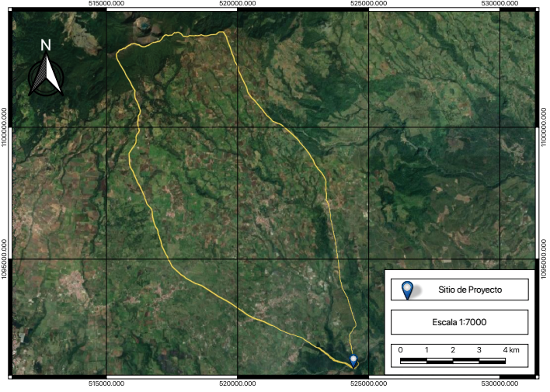The image size is (550, 392).
Task: Click the project site pin marker on the map
Action: point(353,361)
